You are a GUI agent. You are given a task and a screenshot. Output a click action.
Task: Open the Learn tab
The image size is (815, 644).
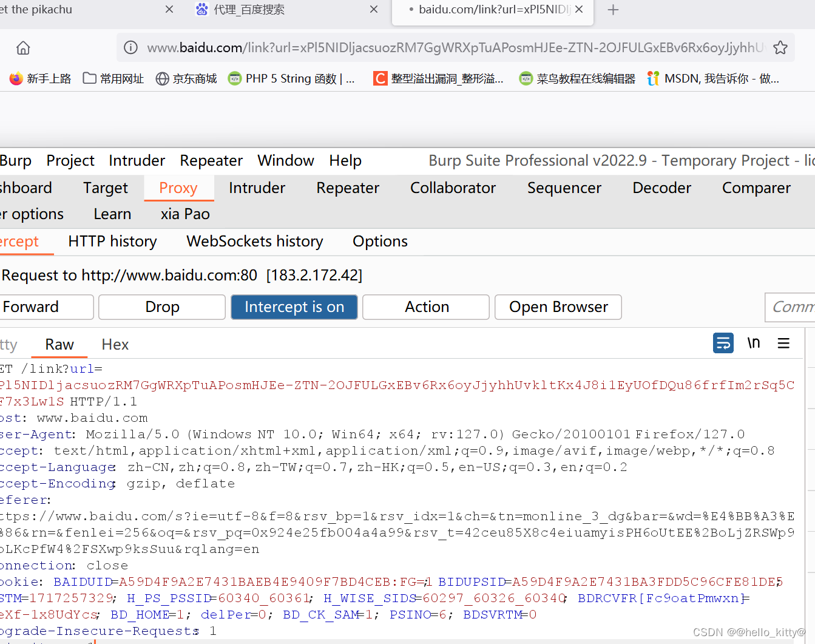(x=112, y=214)
